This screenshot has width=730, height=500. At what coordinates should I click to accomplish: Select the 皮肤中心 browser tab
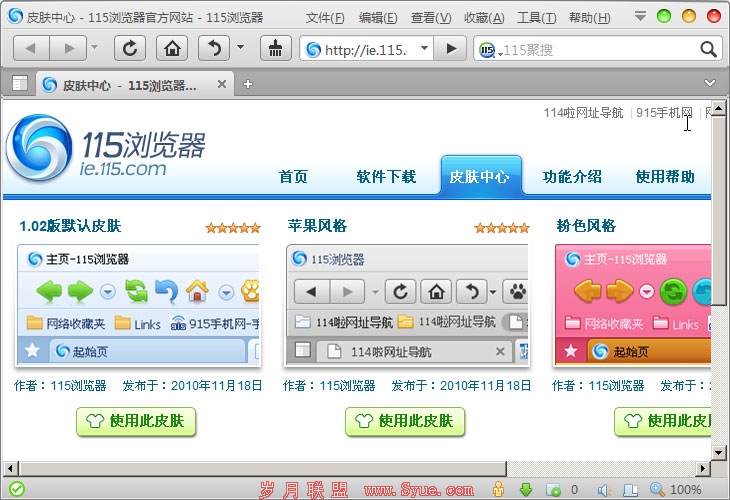pos(135,84)
